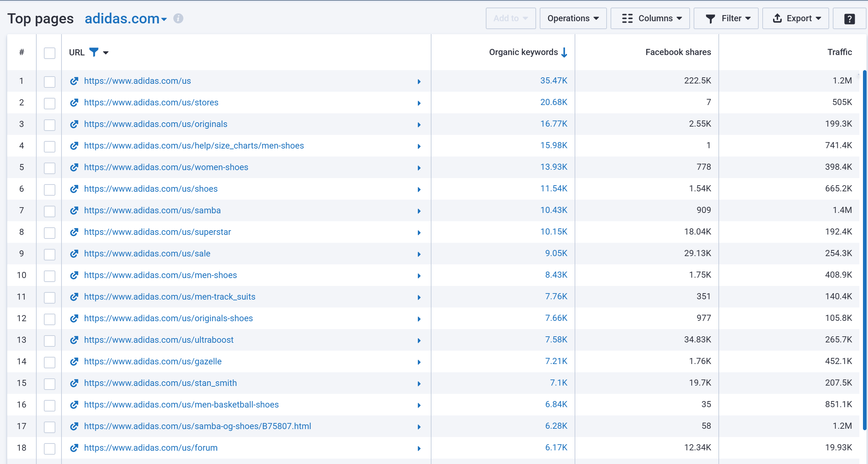Expand details for the women-shoes row

(419, 168)
